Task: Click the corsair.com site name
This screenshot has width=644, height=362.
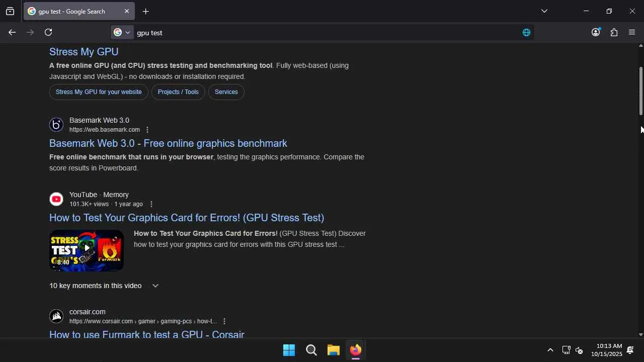Action: point(88,312)
